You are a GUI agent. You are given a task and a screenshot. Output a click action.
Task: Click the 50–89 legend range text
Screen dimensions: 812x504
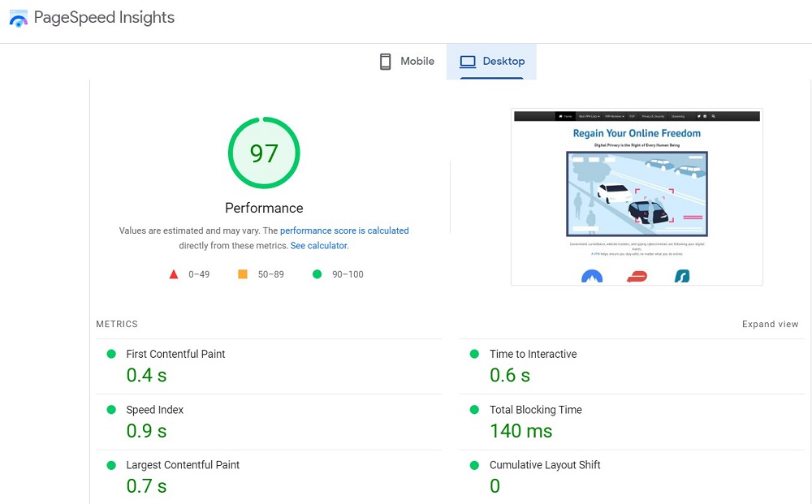click(x=271, y=274)
